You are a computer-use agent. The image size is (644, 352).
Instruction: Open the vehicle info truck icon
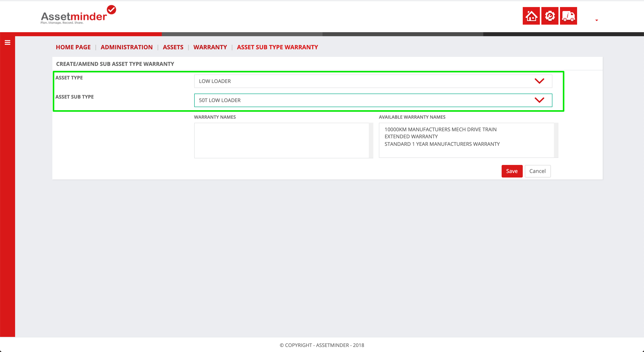pos(568,16)
